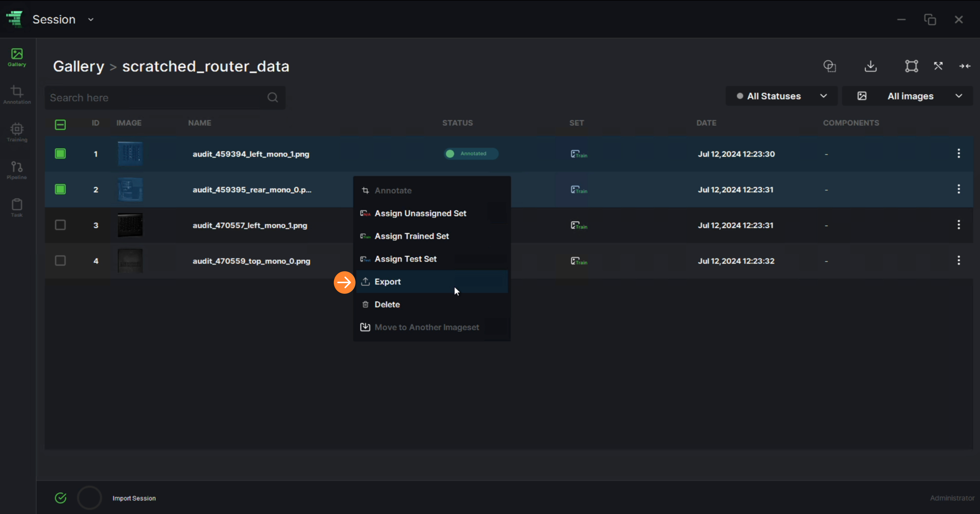This screenshot has width=980, height=514.
Task: Uncheck the checkbox for image ID 2
Action: [x=60, y=189]
